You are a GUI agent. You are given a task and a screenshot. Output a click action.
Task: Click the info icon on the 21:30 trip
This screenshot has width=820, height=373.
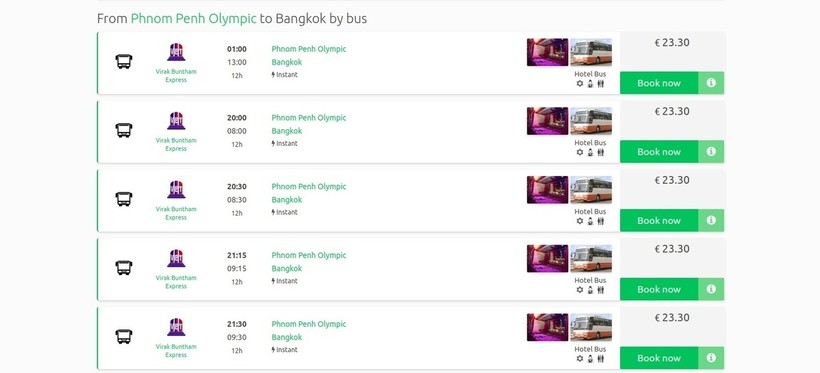point(711,358)
